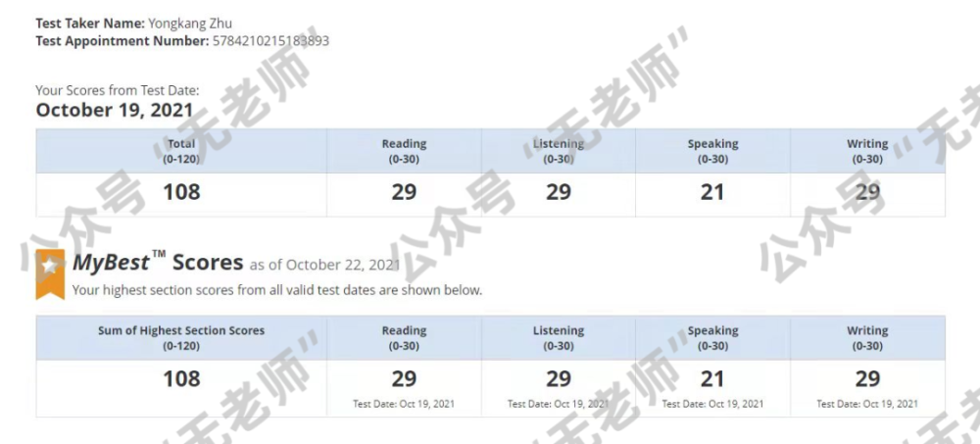Select the 108 sum in MyBest table
980x444 pixels.
tap(181, 378)
